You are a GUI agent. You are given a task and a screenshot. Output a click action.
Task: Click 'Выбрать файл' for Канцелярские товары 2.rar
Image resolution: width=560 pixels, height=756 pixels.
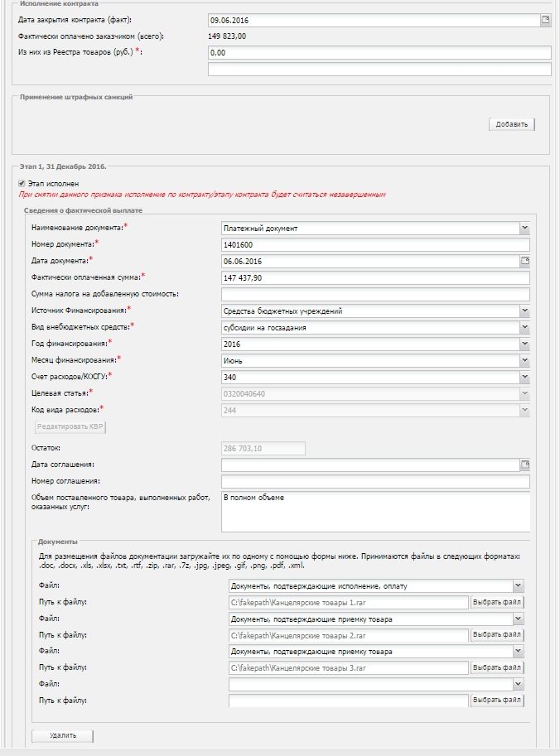click(x=497, y=635)
